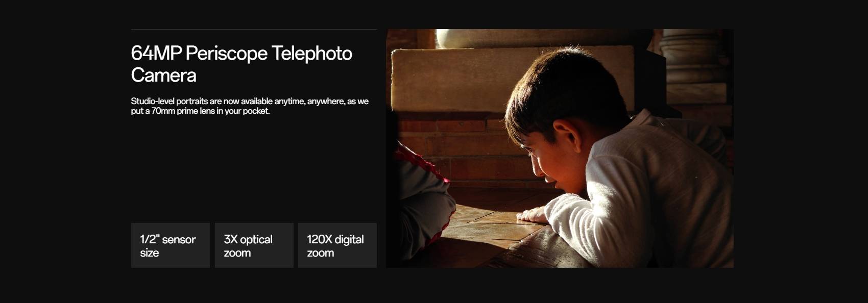Image resolution: width=868 pixels, height=303 pixels.
Task: Click the thin divider line above the heading
Action: [254, 29]
